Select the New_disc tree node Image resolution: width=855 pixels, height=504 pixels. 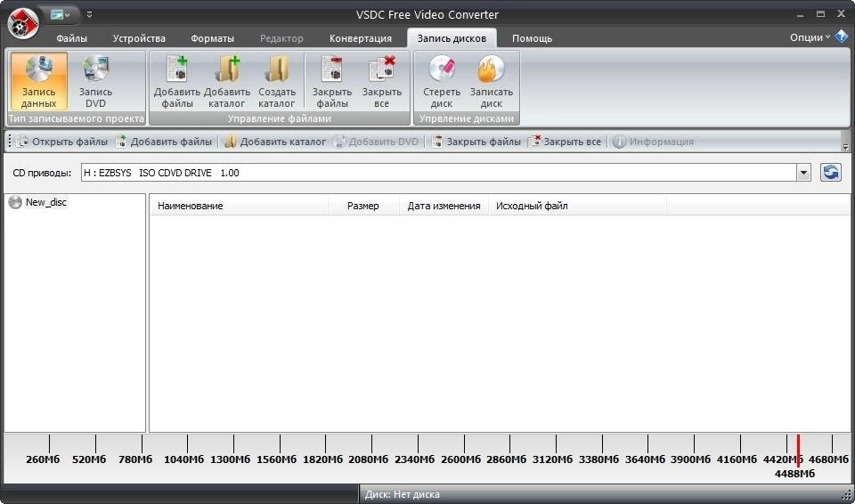(38, 202)
